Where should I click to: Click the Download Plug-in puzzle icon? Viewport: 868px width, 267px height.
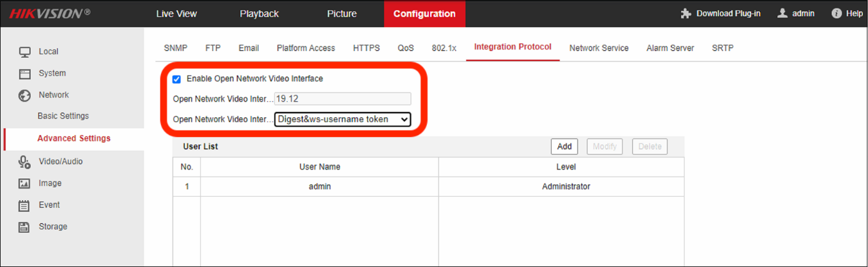pyautogui.click(x=686, y=14)
